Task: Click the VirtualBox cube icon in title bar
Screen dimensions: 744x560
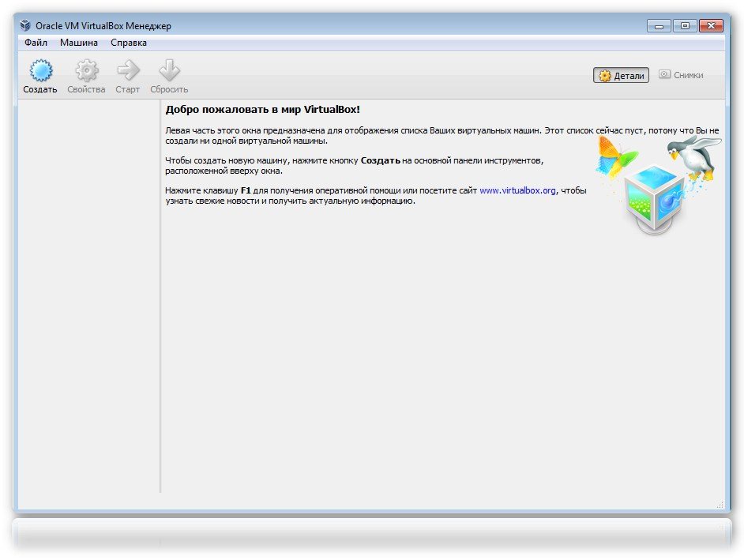Action: 26,25
